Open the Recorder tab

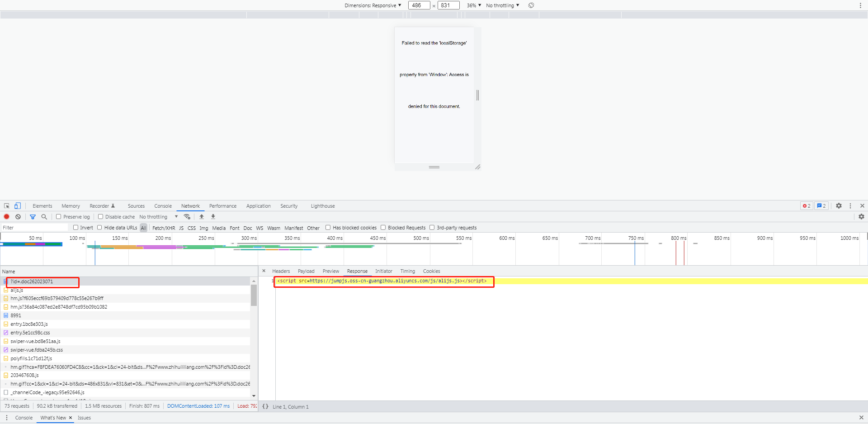pyautogui.click(x=102, y=206)
